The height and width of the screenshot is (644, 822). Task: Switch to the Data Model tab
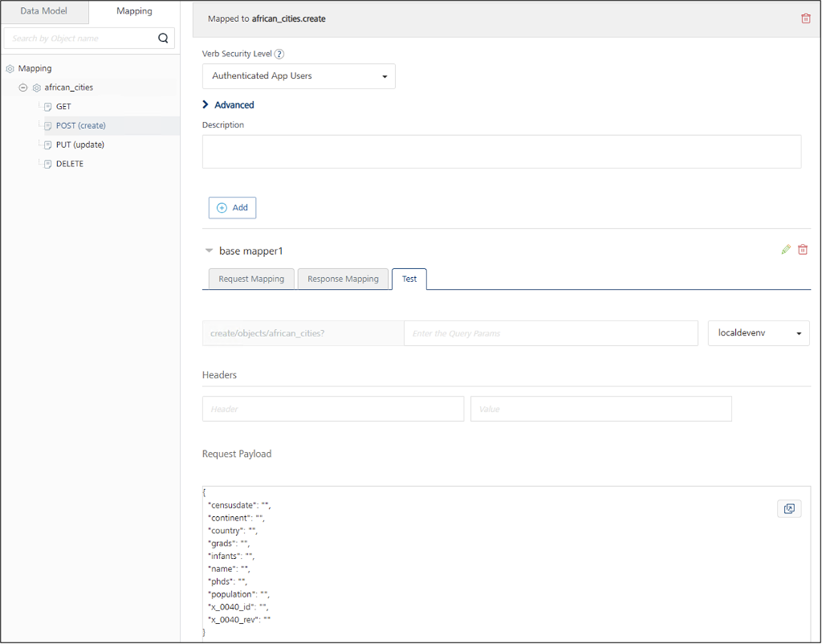[44, 11]
